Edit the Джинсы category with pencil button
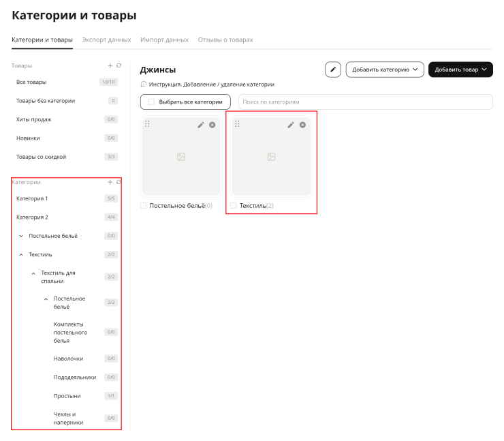This screenshot has height=441, width=504. pyautogui.click(x=332, y=70)
